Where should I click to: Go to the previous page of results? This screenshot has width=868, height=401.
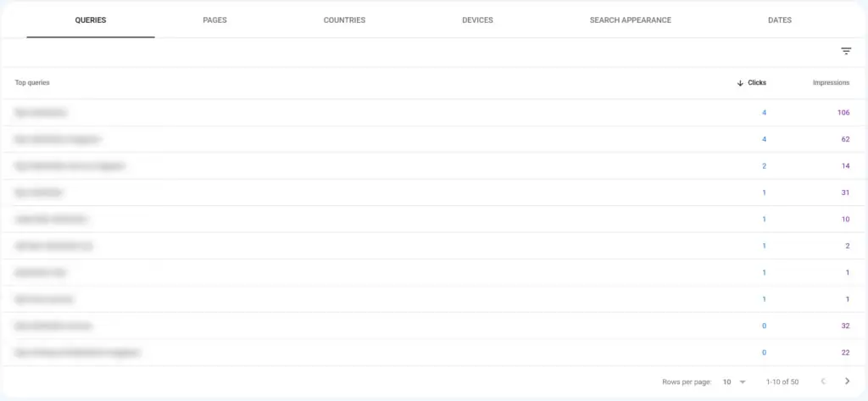point(822,382)
